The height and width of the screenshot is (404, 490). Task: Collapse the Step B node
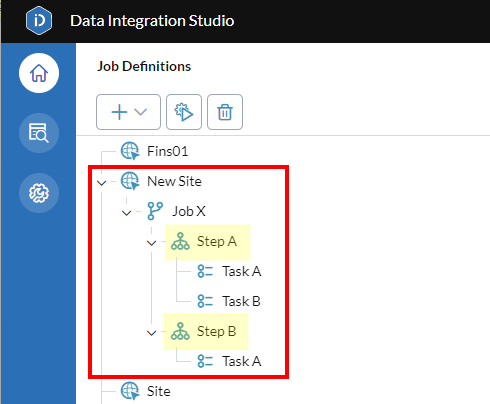(152, 333)
